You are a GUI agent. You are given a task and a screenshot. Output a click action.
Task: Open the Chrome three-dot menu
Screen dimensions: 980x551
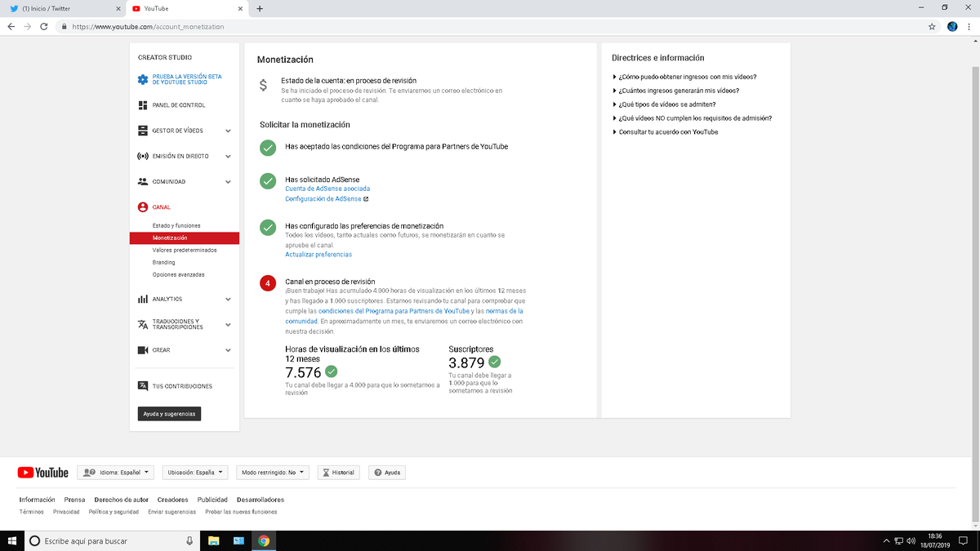pos(969,26)
